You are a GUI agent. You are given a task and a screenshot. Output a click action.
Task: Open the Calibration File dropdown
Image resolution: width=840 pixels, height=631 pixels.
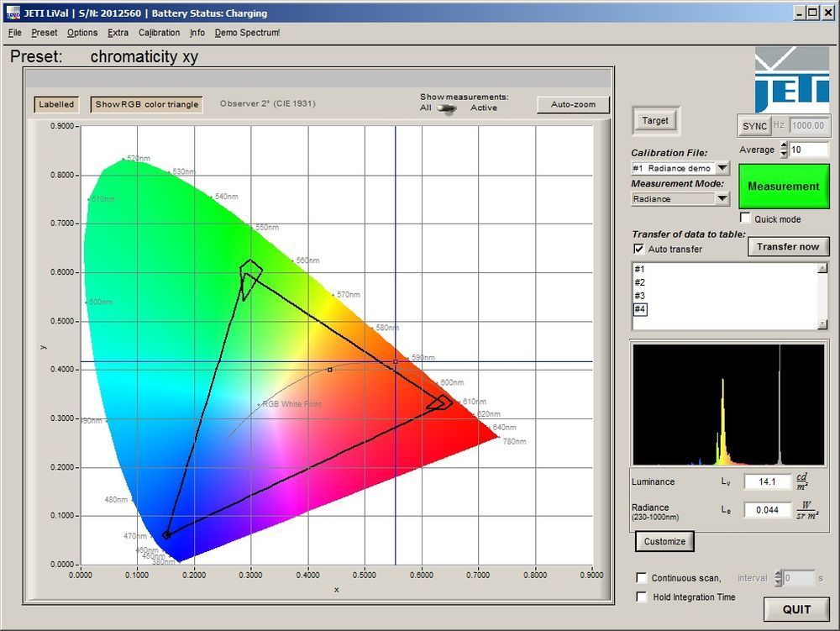point(722,169)
